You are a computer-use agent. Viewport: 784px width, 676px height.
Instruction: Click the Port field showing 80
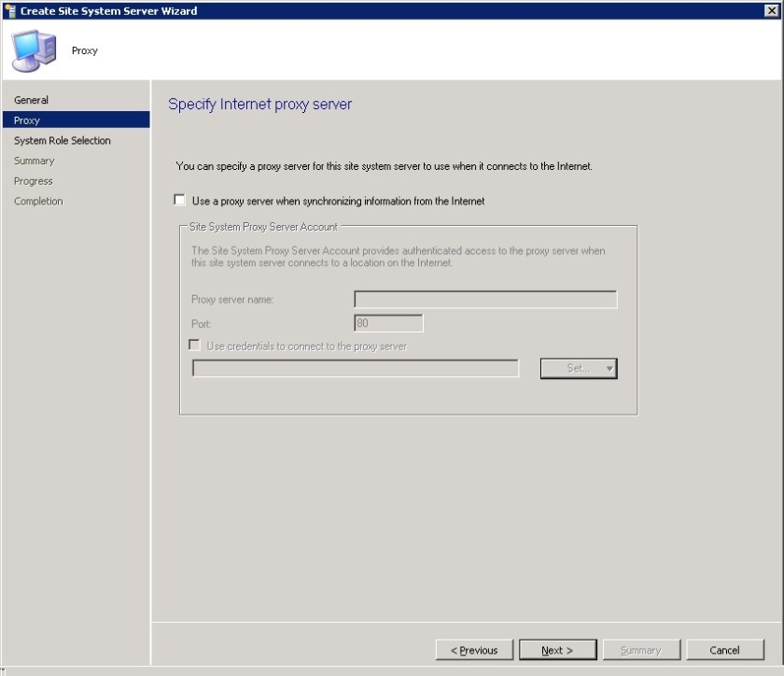coord(385,323)
